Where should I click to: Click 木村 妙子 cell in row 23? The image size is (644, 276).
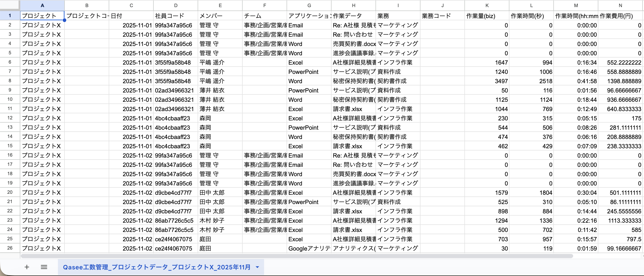point(220,220)
